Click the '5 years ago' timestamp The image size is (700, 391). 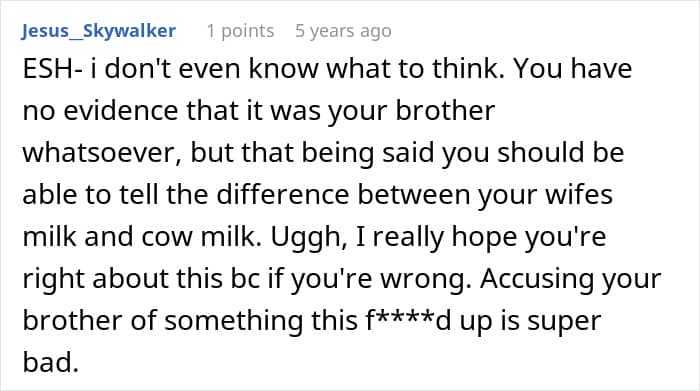pos(343,31)
